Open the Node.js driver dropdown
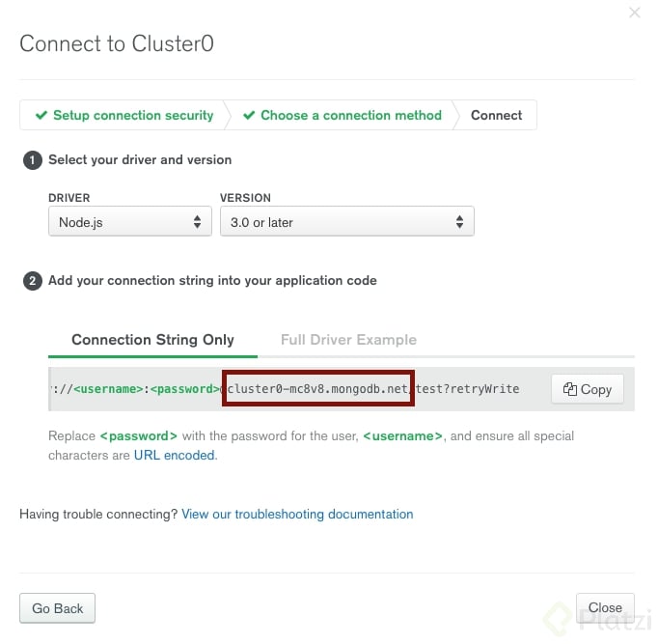Viewport: 658px width, 644px height. [130, 221]
